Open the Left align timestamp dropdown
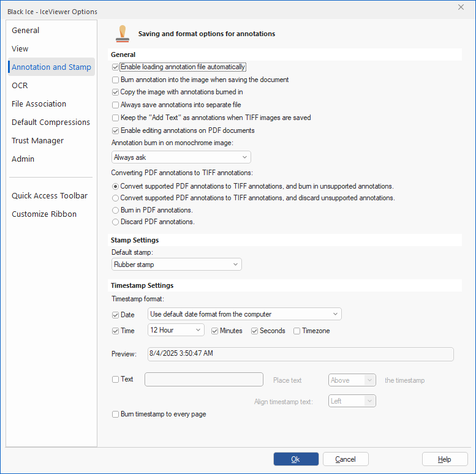The image size is (476, 474). click(x=352, y=401)
